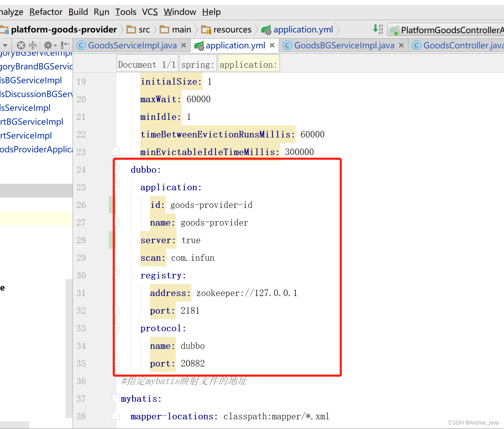Collapse the application block at line 25

[116, 187]
